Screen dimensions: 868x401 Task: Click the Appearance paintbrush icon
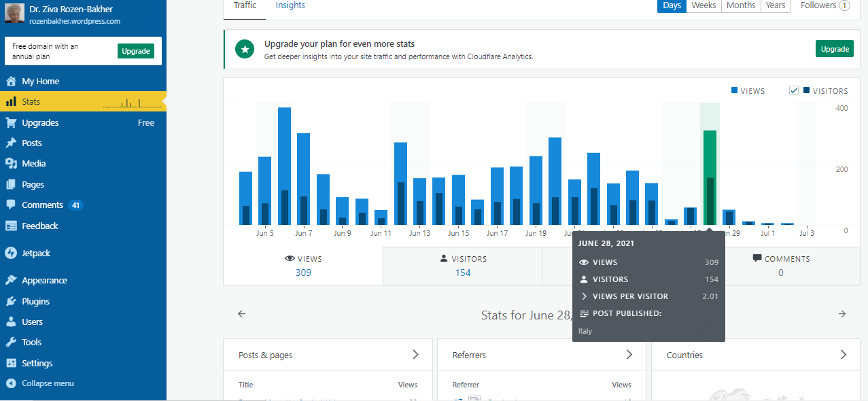pyautogui.click(x=11, y=280)
